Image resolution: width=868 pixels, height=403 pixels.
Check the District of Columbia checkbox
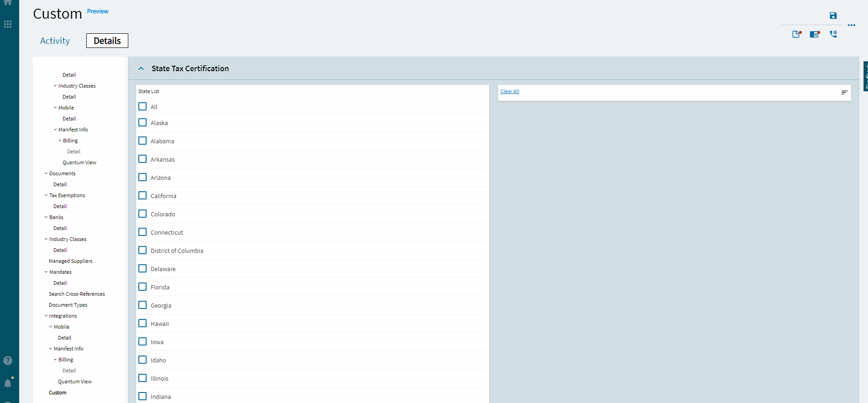click(142, 250)
